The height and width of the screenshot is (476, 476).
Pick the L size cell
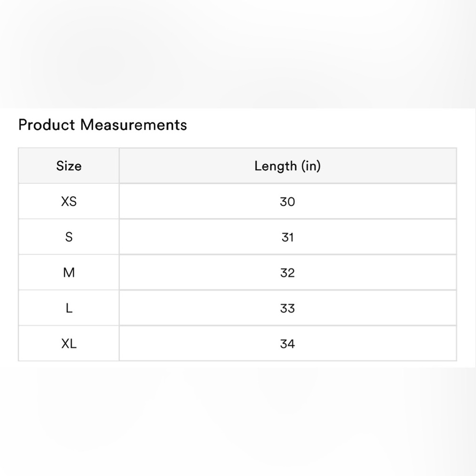(x=69, y=308)
